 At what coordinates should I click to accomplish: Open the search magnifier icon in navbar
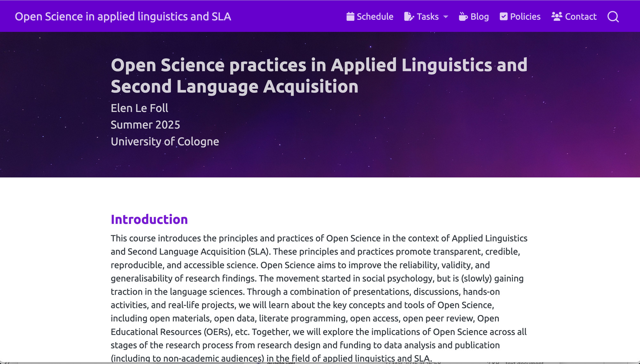613,17
